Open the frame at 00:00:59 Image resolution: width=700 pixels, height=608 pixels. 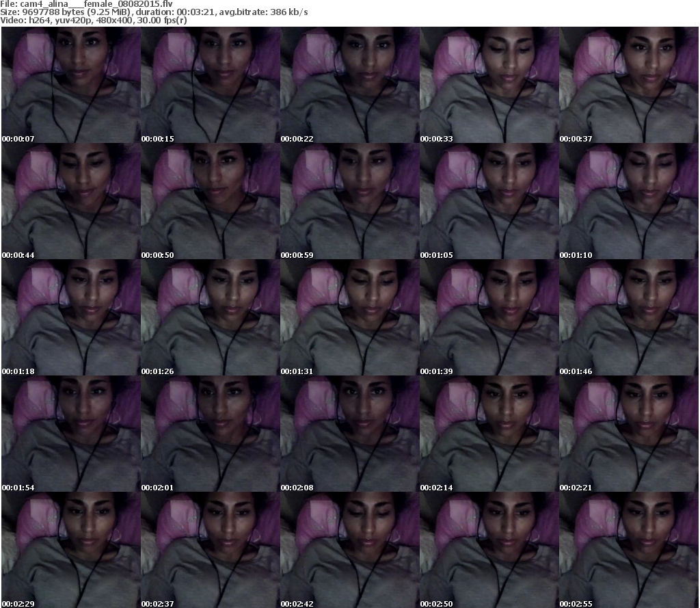pyautogui.click(x=350, y=202)
